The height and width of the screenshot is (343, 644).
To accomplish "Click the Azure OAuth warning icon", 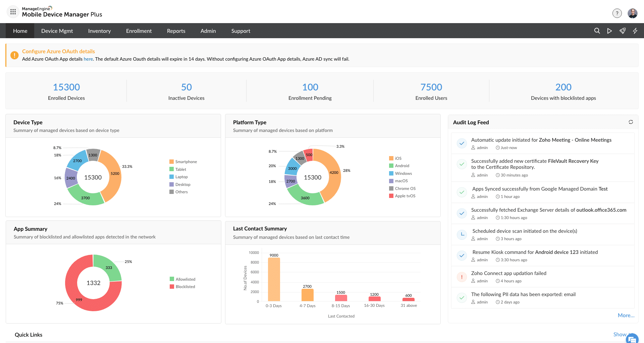I will coord(14,55).
